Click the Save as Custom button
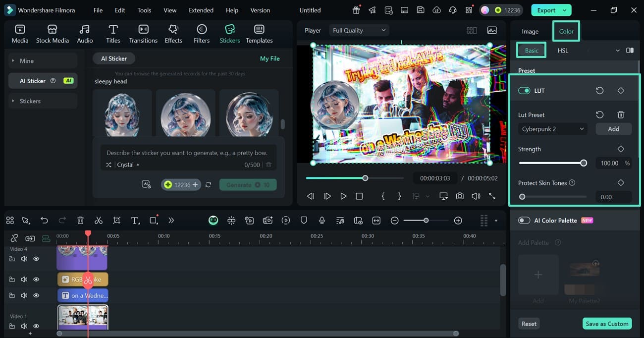The image size is (644, 338). tap(607, 323)
